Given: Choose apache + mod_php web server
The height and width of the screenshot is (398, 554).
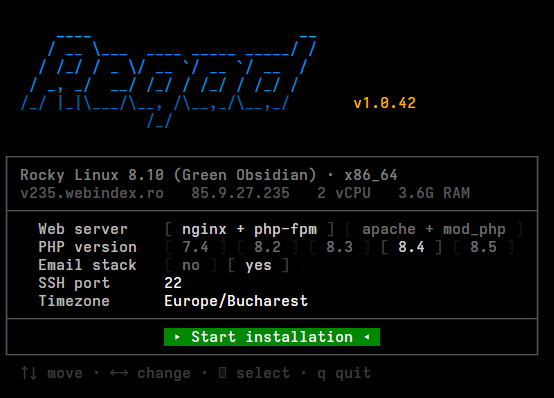Looking at the screenshot, I should pos(434,230).
